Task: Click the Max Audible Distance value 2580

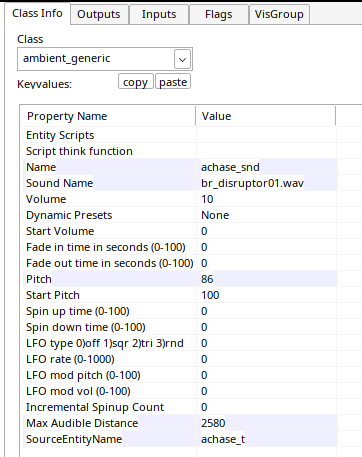Action: pyautogui.click(x=213, y=423)
